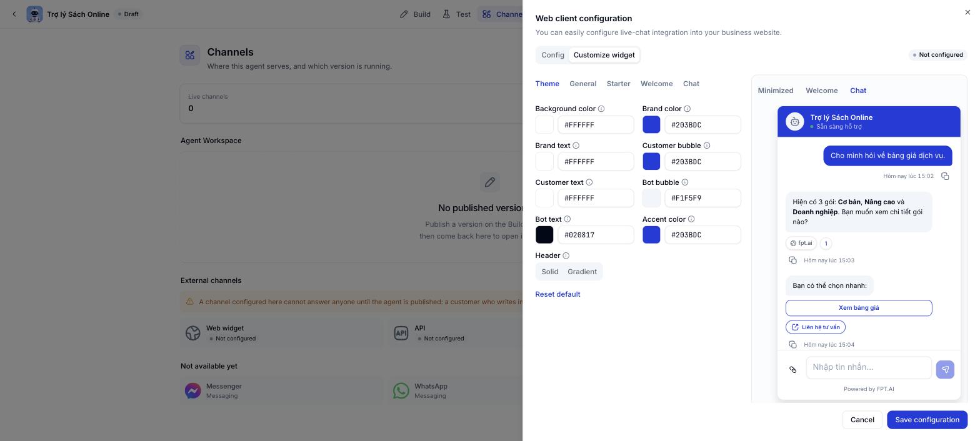Open the Customer text info icon
980x441 pixels.
pyautogui.click(x=589, y=182)
